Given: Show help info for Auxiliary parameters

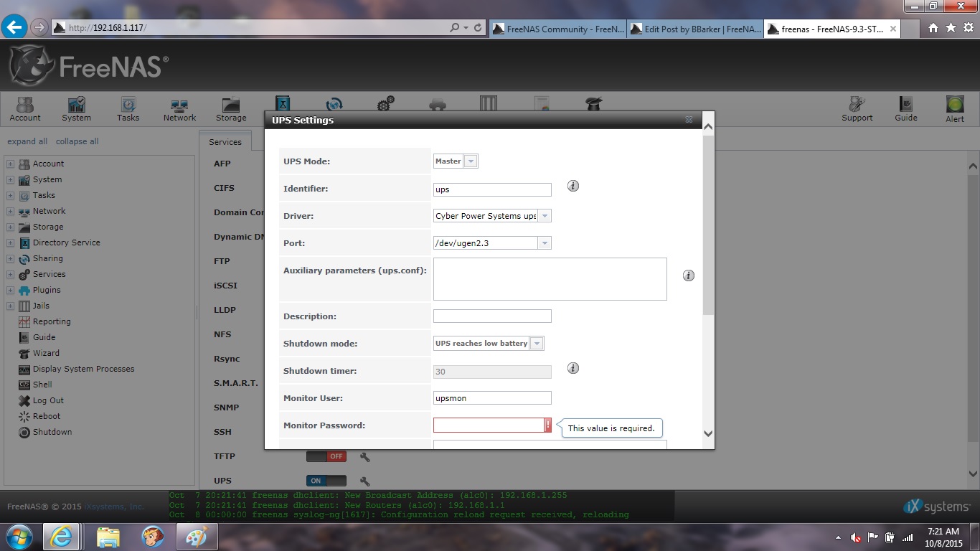Looking at the screenshot, I should tap(689, 275).
